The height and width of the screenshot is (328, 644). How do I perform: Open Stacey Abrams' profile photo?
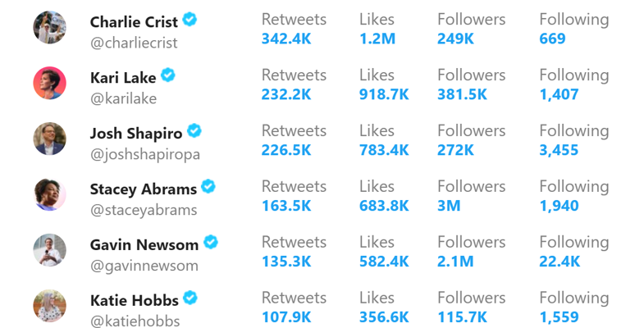pos(50,194)
